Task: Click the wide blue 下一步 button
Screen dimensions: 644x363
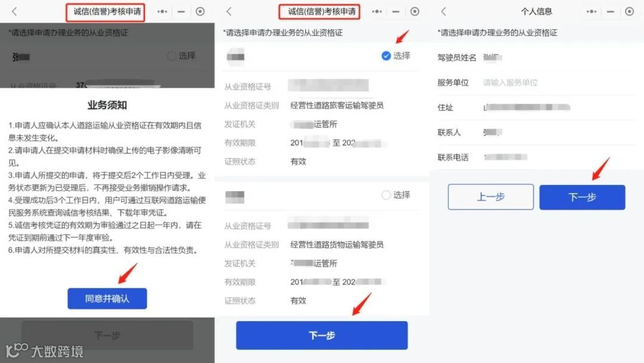Action: [321, 336]
